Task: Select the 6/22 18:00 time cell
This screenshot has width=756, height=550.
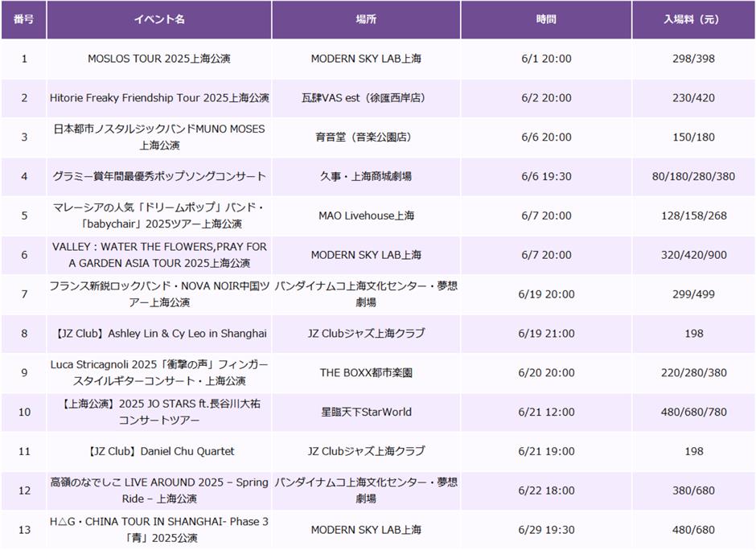Action: pyautogui.click(x=546, y=490)
